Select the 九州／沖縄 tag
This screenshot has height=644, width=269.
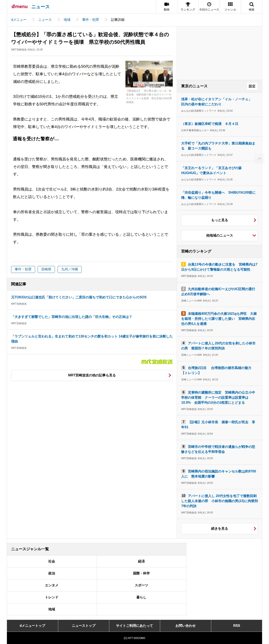pyautogui.click(x=70, y=269)
